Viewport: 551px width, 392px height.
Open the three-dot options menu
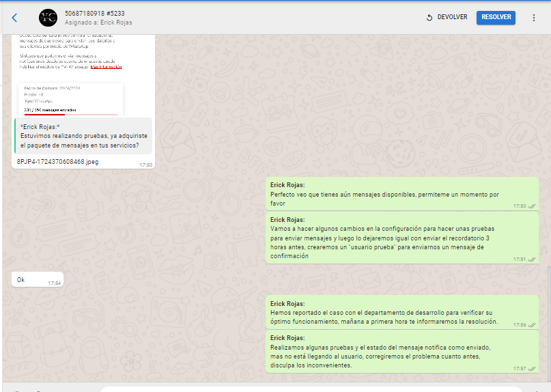pyautogui.click(x=534, y=18)
